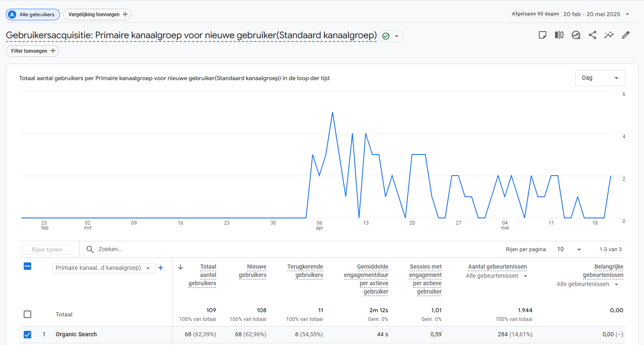Click the 2m 12s engagement total value

click(x=379, y=310)
